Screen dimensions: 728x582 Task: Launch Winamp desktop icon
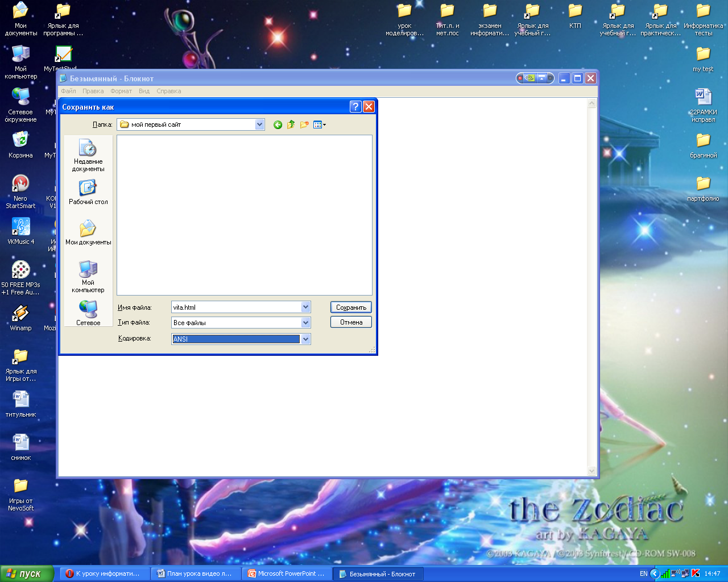[x=20, y=317]
